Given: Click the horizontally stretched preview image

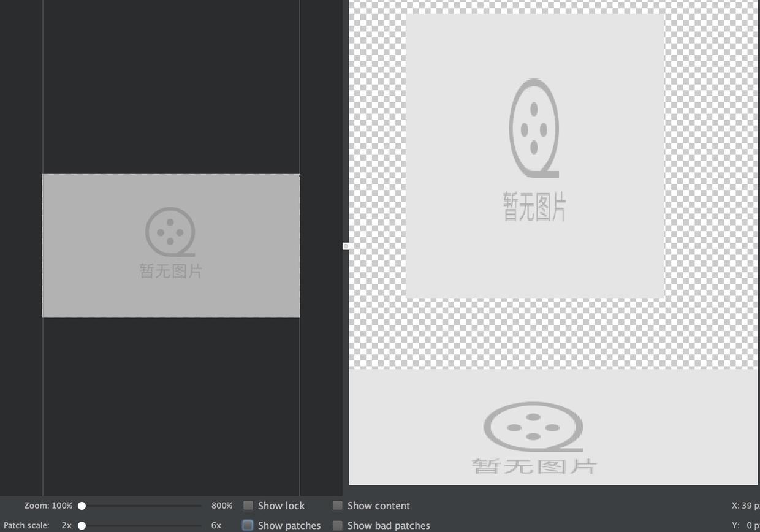Looking at the screenshot, I should pyautogui.click(x=553, y=427).
